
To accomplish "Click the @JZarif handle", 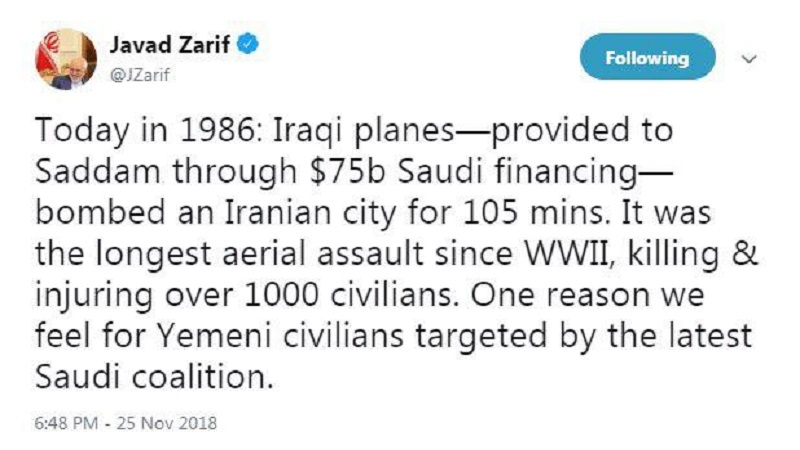I will [x=139, y=75].
